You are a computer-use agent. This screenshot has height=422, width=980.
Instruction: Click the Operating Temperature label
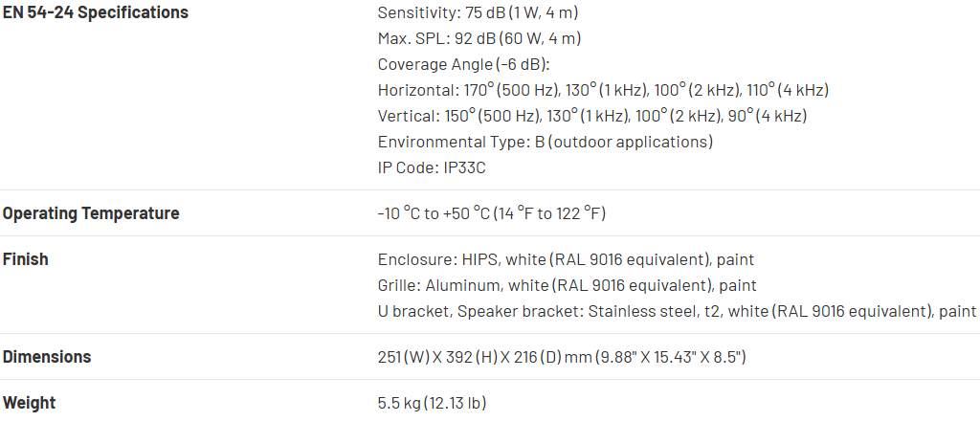point(91,213)
